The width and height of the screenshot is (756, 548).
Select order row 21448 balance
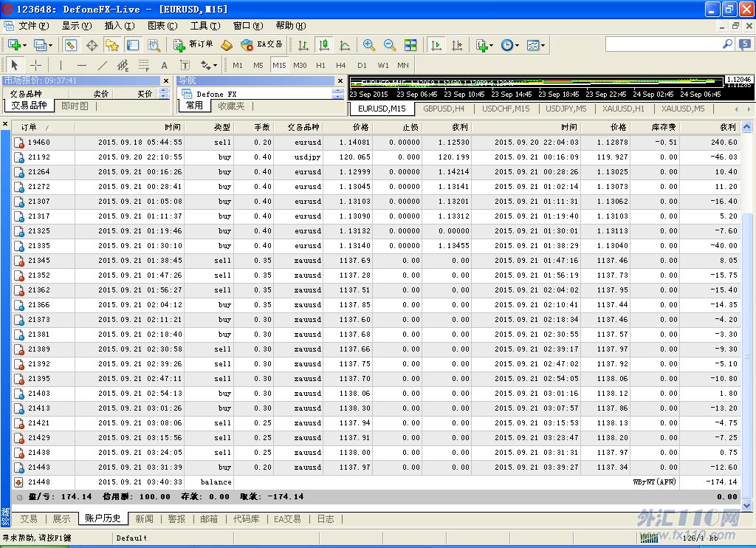coord(376,482)
